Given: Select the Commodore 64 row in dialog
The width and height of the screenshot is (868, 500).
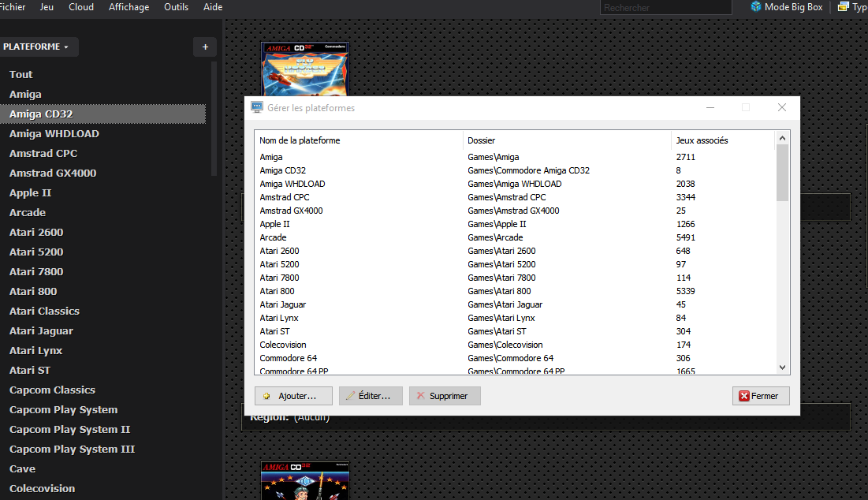Looking at the screenshot, I should pyautogui.click(x=515, y=358).
